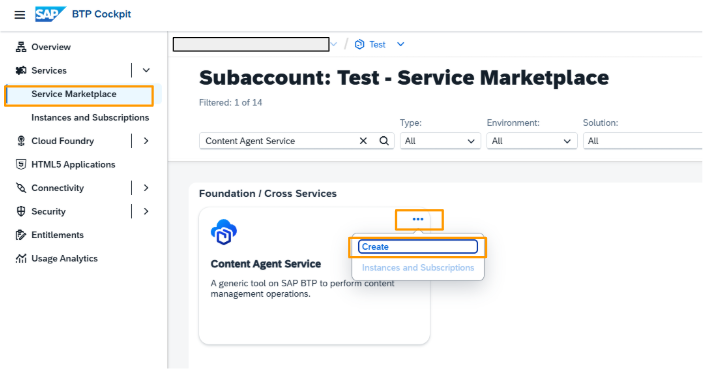
Task: Open the Services sidebar item
Action: (x=49, y=71)
